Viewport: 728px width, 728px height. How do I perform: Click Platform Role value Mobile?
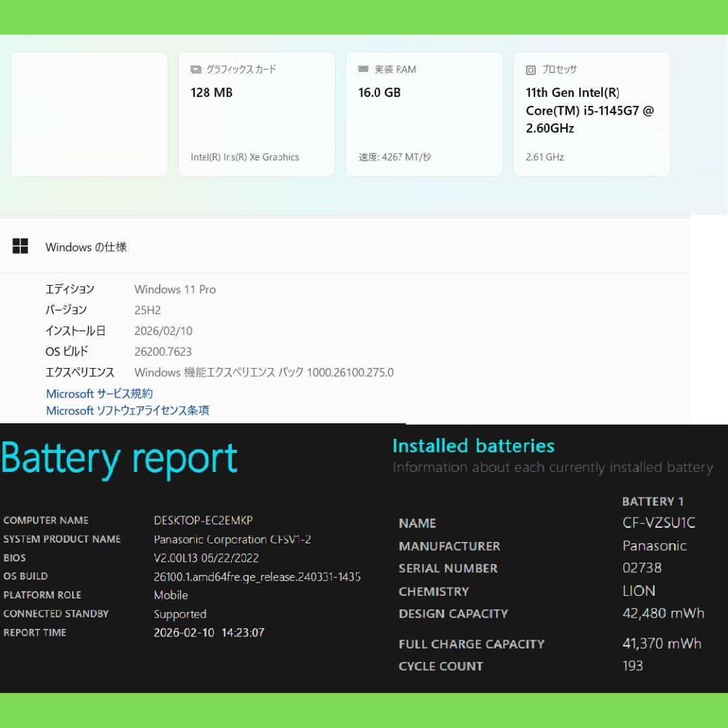[x=171, y=595]
